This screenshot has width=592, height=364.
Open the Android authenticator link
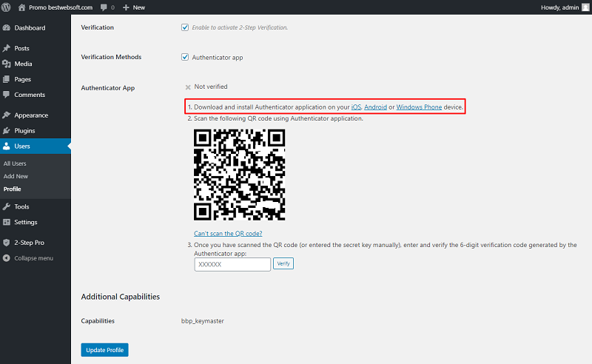(x=375, y=107)
